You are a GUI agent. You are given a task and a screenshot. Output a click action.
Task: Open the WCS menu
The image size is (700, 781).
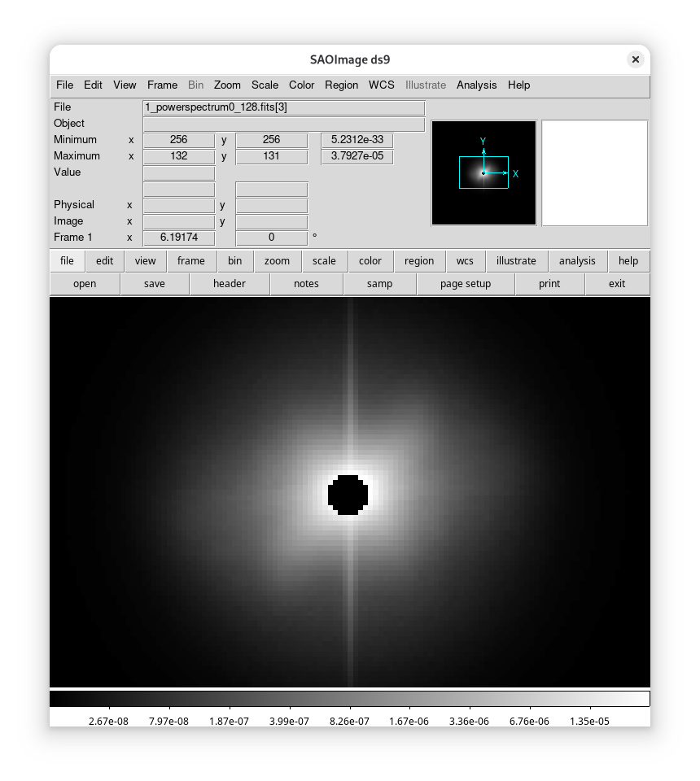[381, 85]
